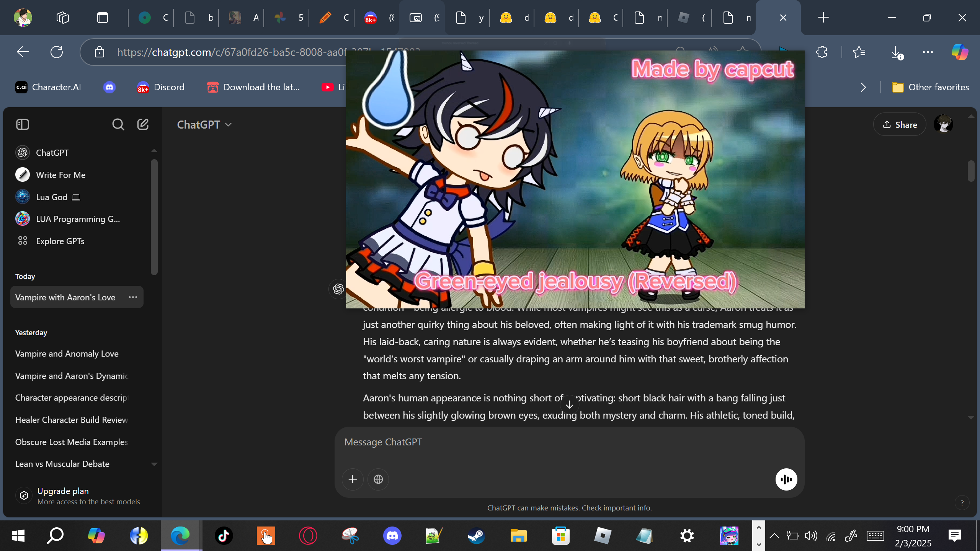Click the chat page vertical scrollbar
Image resolution: width=980 pixels, height=551 pixels.
971,171
